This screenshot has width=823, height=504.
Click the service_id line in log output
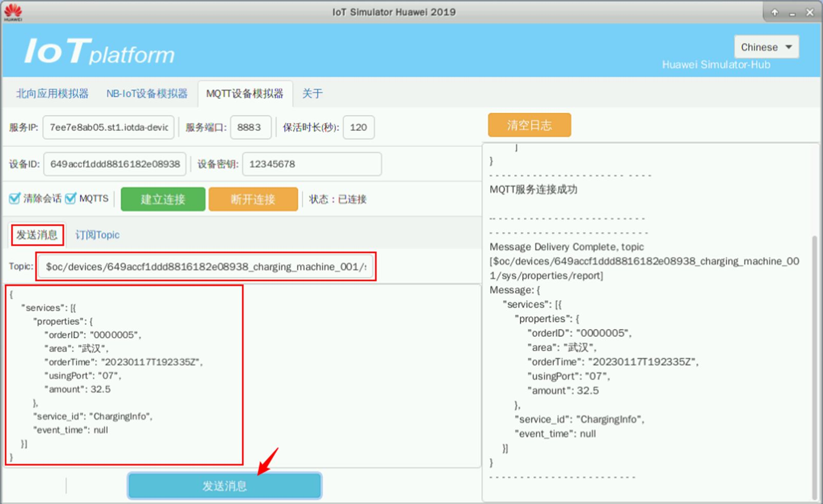click(579, 419)
